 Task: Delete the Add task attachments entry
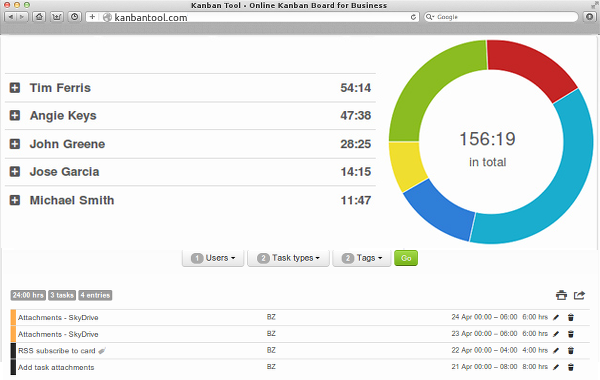(x=571, y=367)
